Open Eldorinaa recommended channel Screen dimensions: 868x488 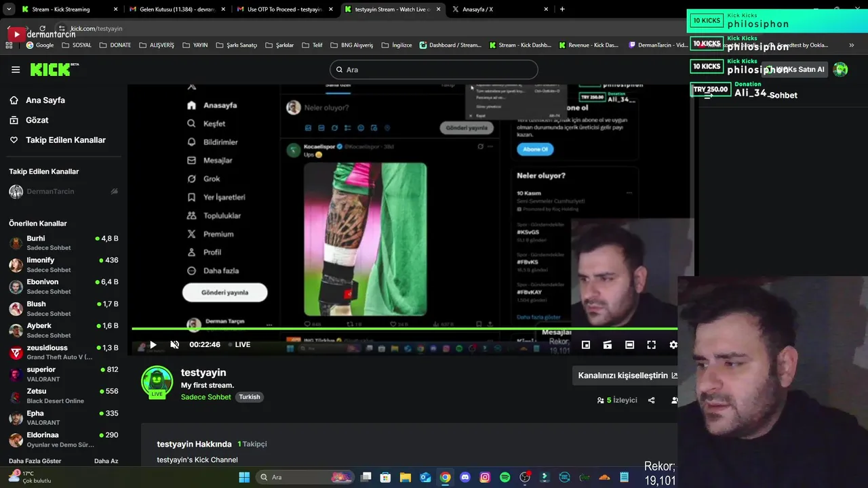[64, 439]
